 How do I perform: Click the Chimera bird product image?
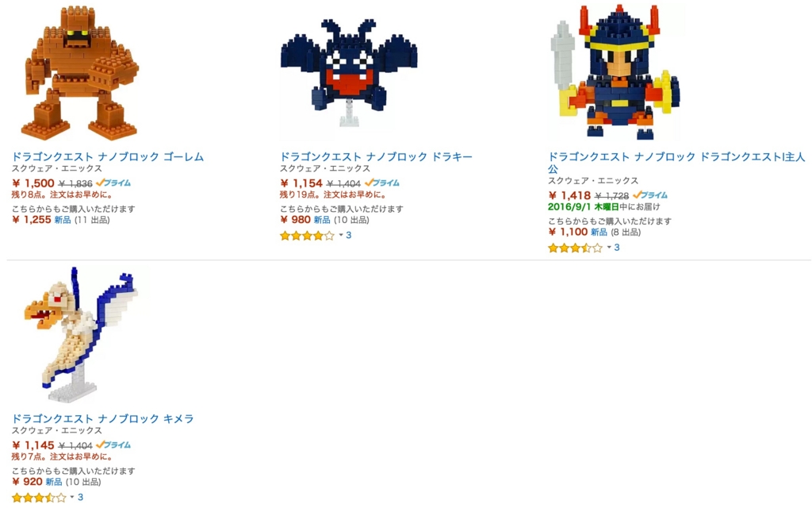[80, 334]
